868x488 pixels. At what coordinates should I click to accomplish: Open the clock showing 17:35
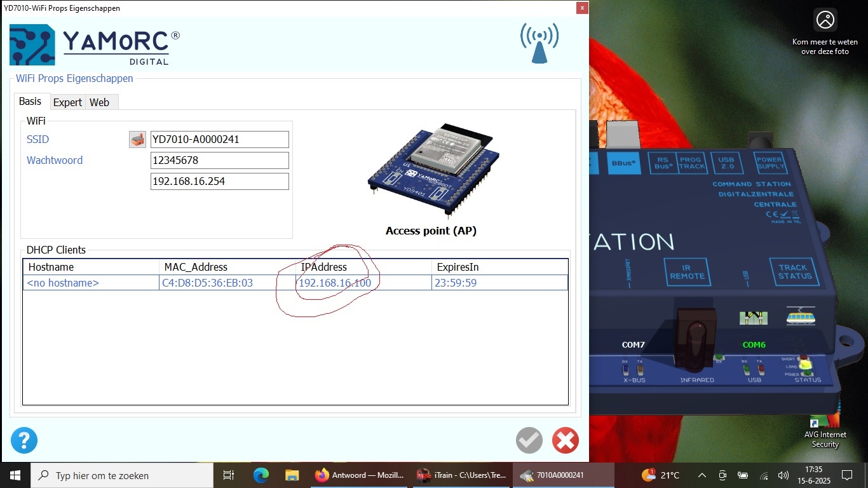813,475
